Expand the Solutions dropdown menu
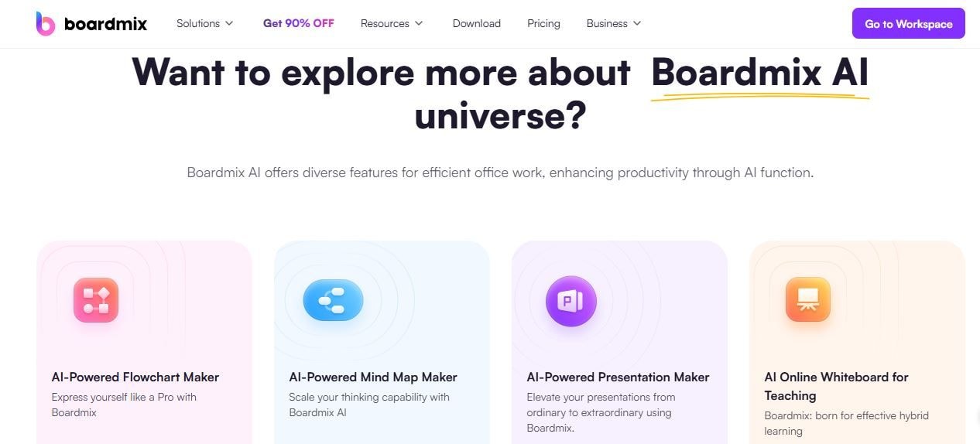 pyautogui.click(x=205, y=23)
